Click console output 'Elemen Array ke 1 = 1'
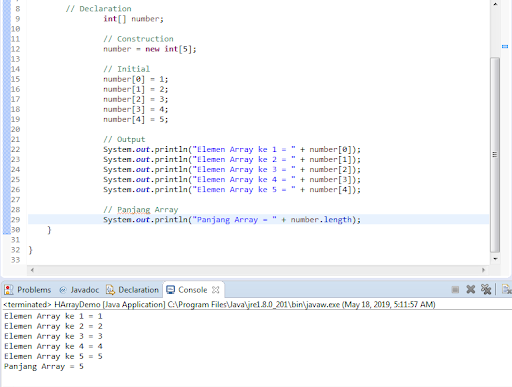 pos(53,316)
